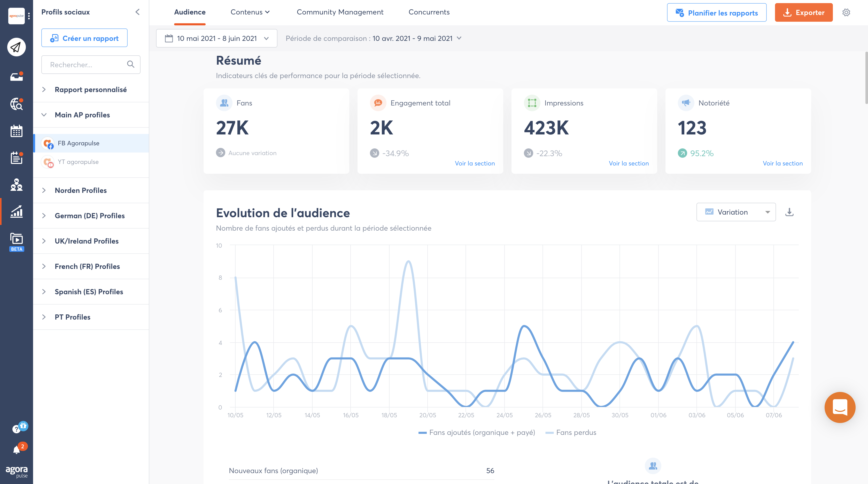This screenshot has width=868, height=484.
Task: Open the publish paper plane icon
Action: point(16,47)
